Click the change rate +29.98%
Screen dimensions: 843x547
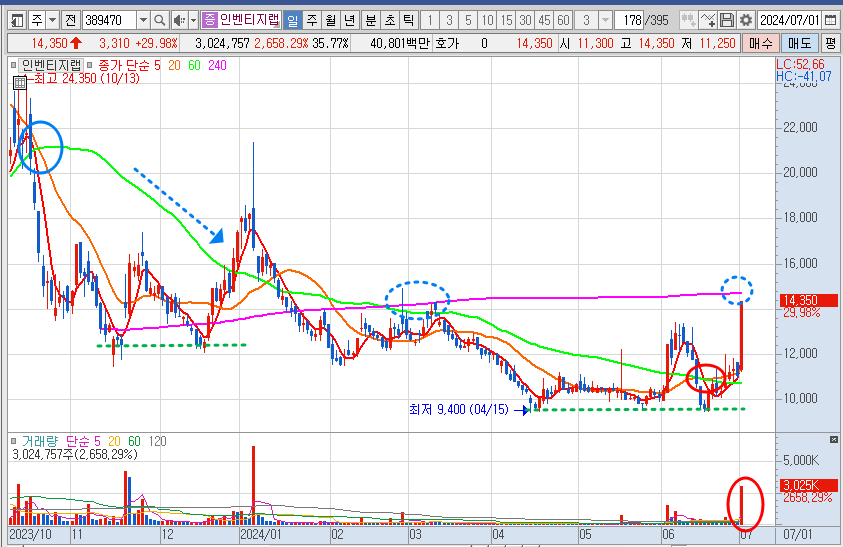point(156,43)
